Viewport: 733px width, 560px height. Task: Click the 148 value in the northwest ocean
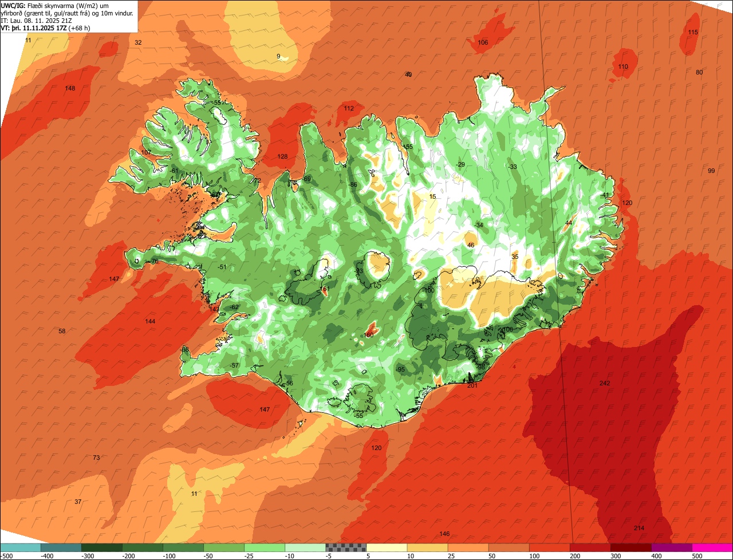[x=70, y=88]
